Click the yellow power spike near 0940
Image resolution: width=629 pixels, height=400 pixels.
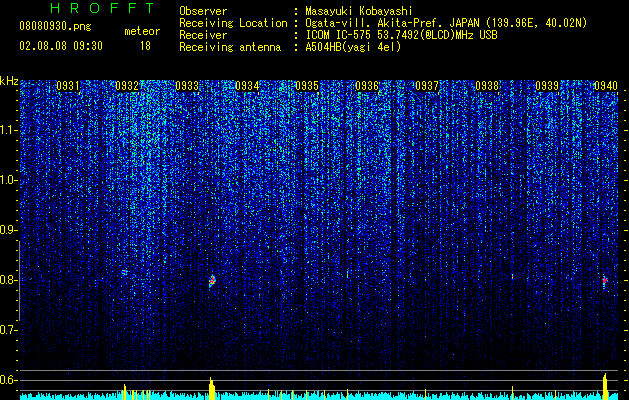click(605, 386)
